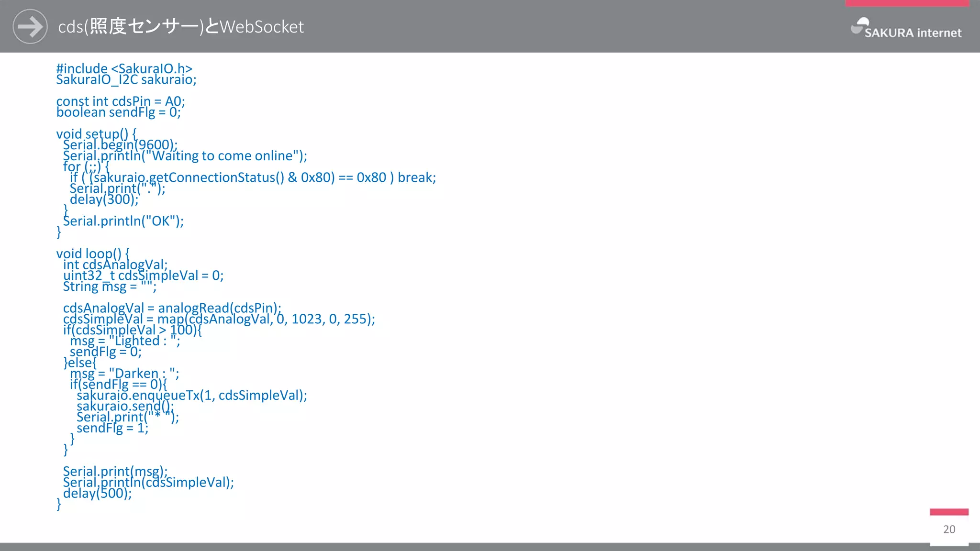The height and width of the screenshot is (551, 980).
Task: Click the line 'delay(300);'
Action: click(x=104, y=199)
